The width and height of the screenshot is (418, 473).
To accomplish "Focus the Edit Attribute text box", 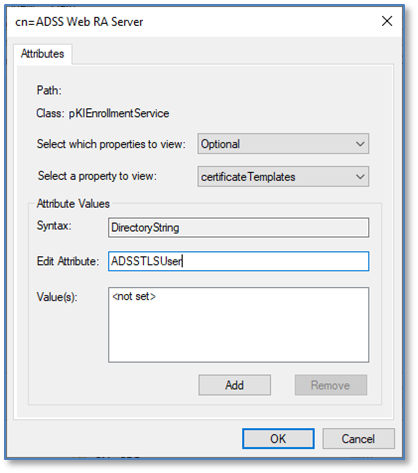I will (238, 261).
